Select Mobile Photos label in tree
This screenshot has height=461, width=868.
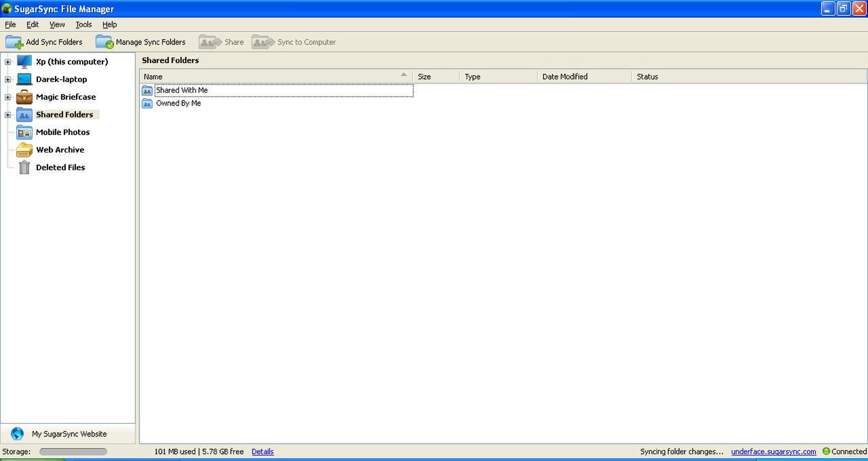pyautogui.click(x=62, y=132)
